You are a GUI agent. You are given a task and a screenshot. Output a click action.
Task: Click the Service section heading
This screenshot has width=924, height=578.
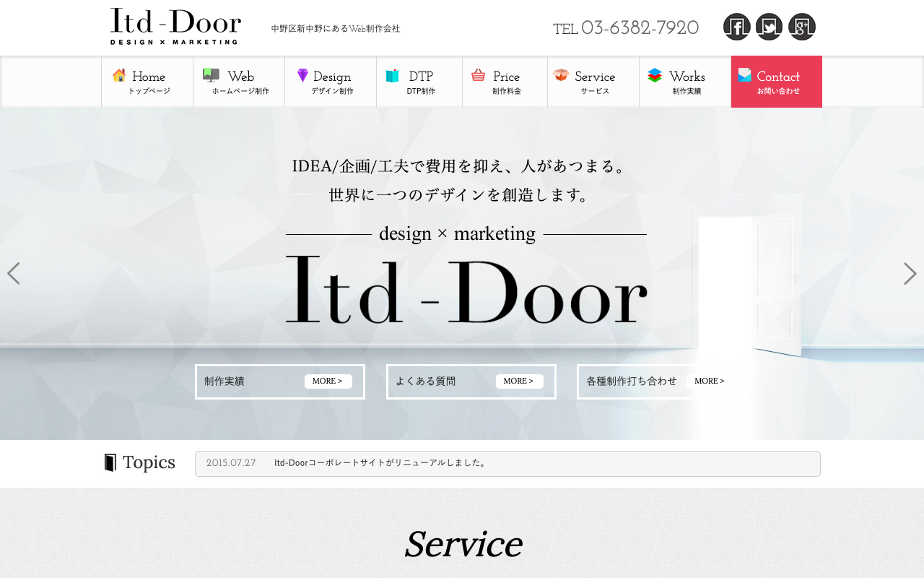pos(463,544)
